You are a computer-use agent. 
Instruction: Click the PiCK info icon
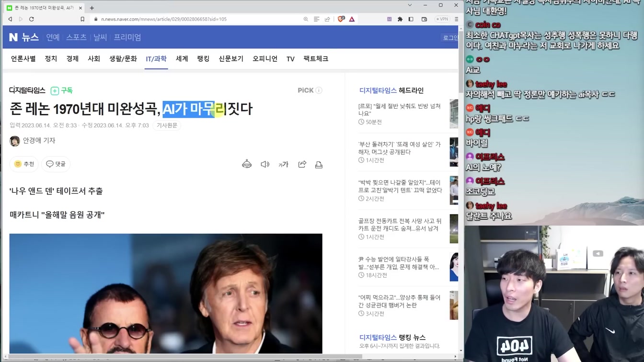(x=319, y=90)
